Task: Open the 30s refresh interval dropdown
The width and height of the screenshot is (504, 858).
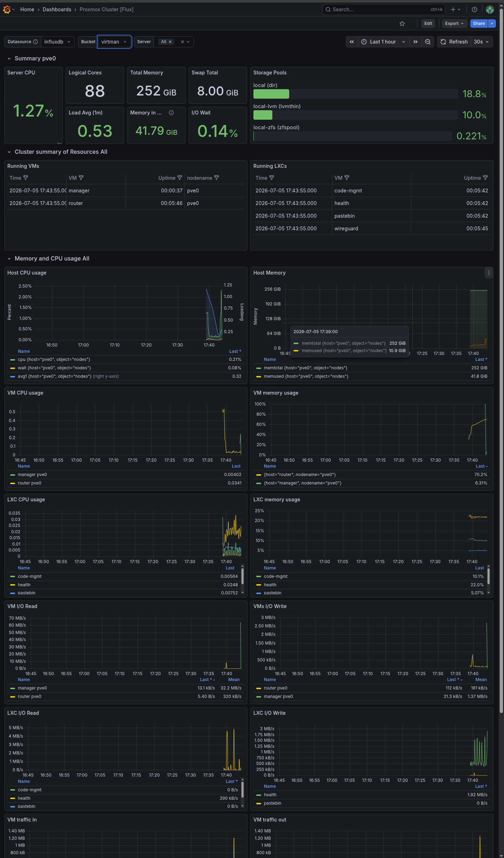Action: 482,42
